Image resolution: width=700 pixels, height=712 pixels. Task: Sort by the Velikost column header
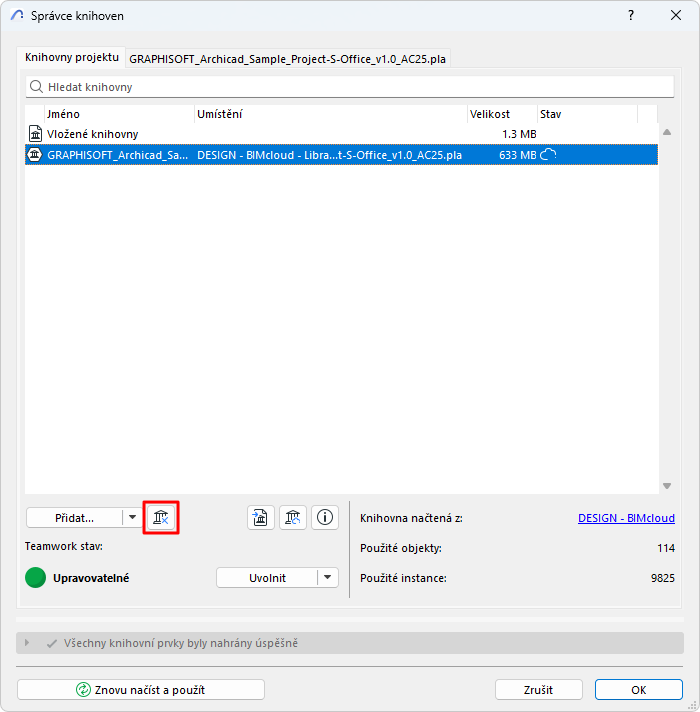[x=502, y=114]
